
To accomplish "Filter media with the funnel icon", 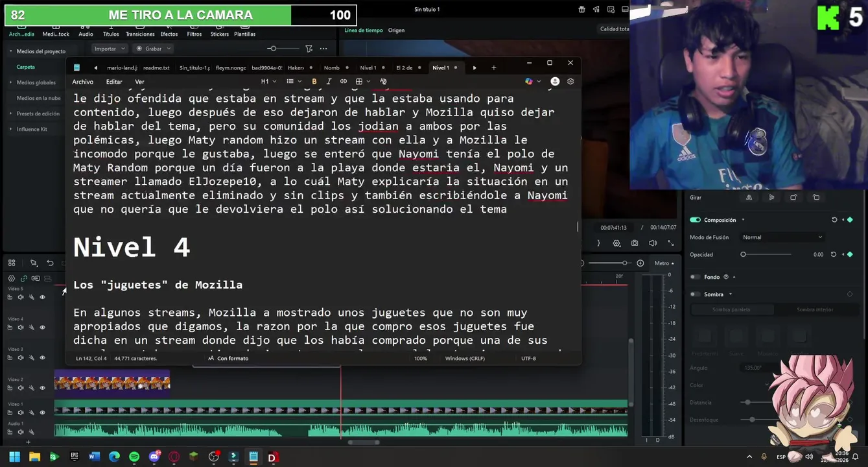I will [309, 49].
